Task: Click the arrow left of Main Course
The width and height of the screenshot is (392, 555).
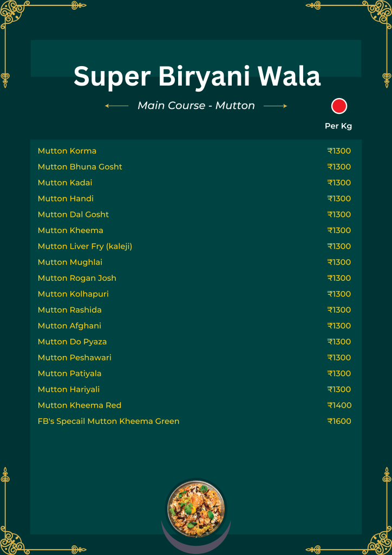Action: 116,106
